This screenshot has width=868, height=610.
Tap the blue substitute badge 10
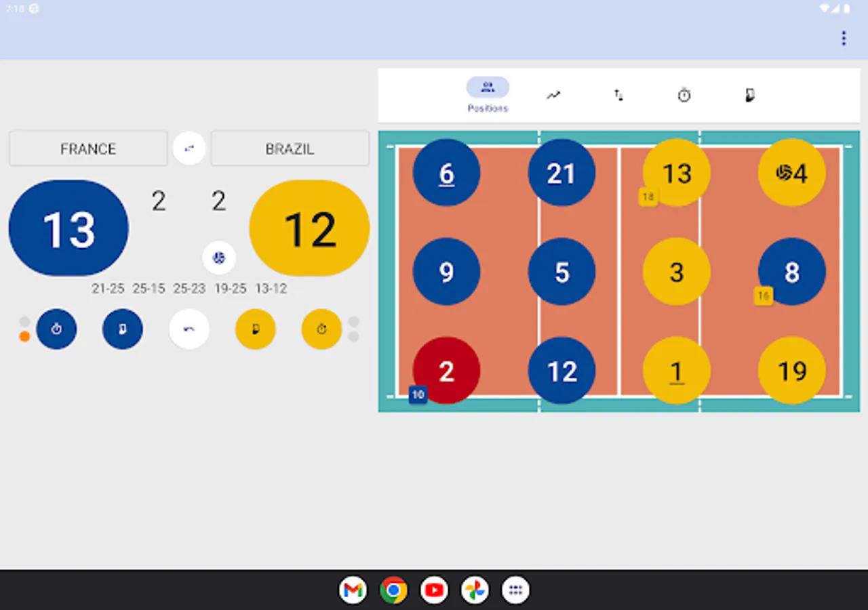pos(418,394)
